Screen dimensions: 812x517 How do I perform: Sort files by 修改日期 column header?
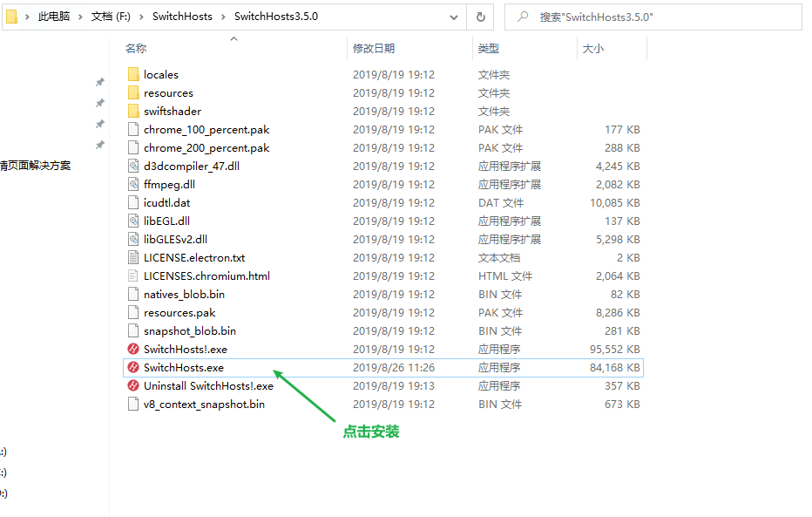click(x=374, y=48)
